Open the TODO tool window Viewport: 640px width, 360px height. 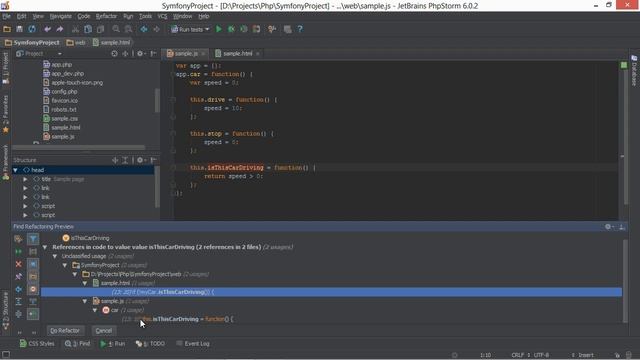[x=150, y=344]
